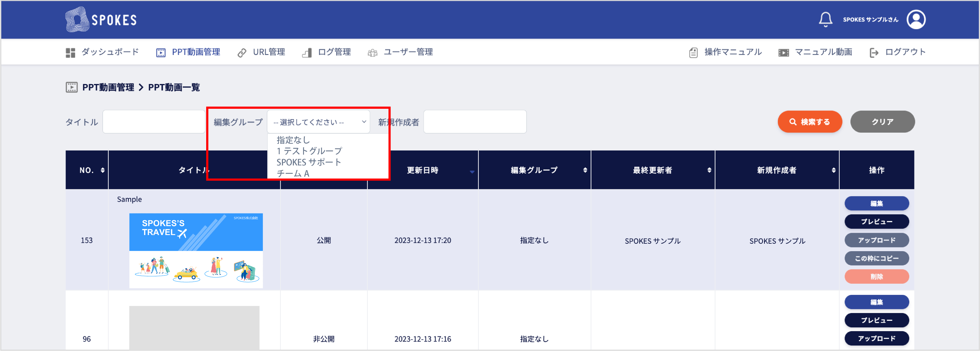Open the user profile avatar icon
980x351 pixels.
916,19
